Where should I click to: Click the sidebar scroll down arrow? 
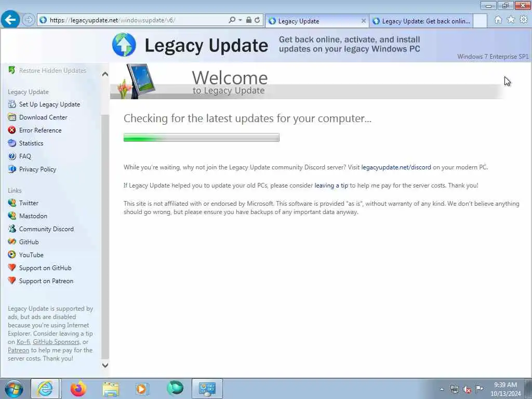(x=105, y=365)
